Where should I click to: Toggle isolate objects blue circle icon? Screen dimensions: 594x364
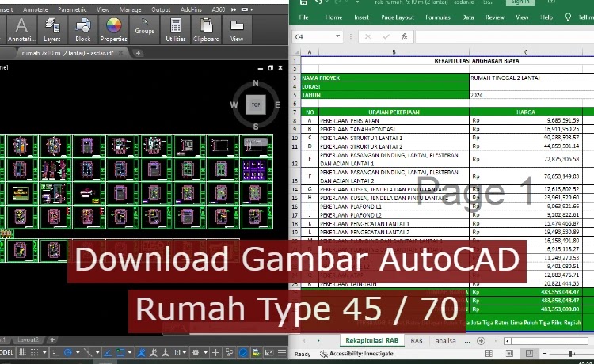(x=243, y=353)
